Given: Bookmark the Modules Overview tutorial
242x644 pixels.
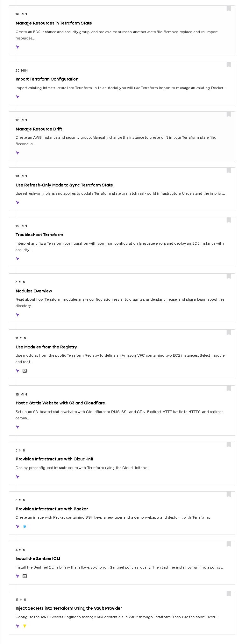Looking at the screenshot, I should [229, 276].
